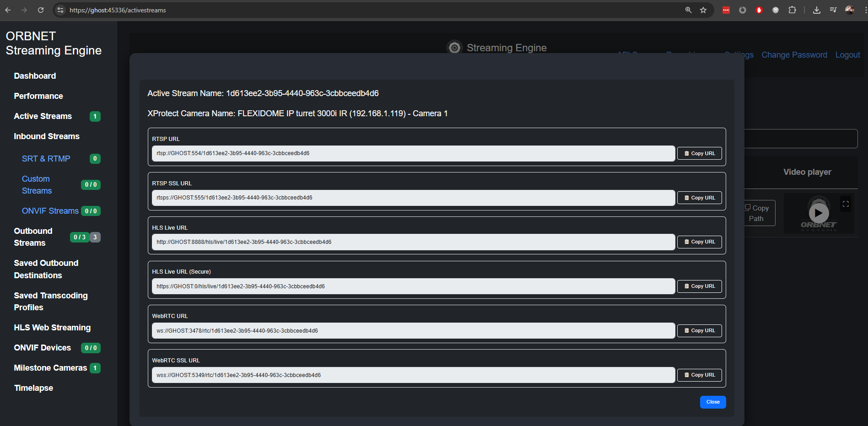
Task: Open the browser extensions puzzle icon
Action: point(792,10)
